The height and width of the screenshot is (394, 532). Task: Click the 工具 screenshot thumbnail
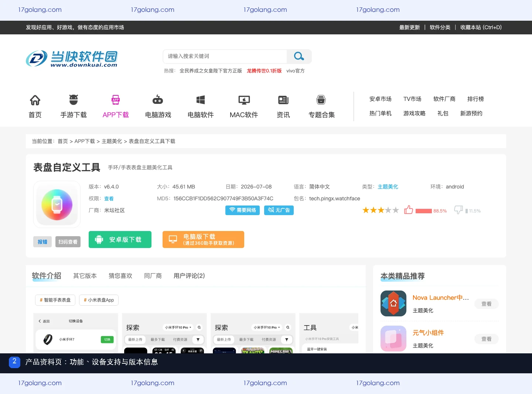point(329,333)
